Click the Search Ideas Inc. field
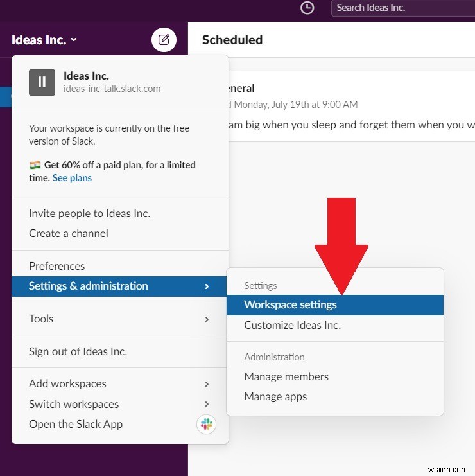The width and height of the screenshot is (475, 476). [403, 8]
